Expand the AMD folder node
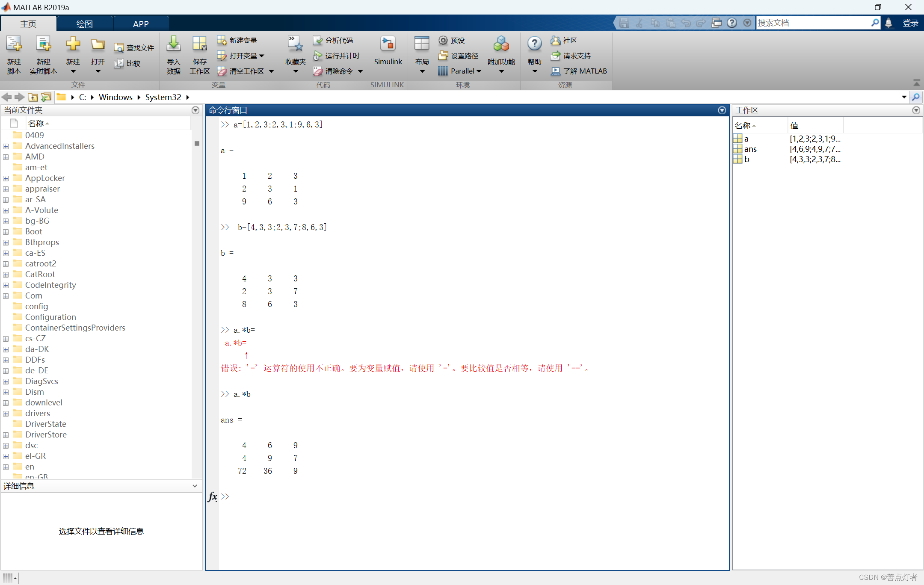 pos(5,157)
